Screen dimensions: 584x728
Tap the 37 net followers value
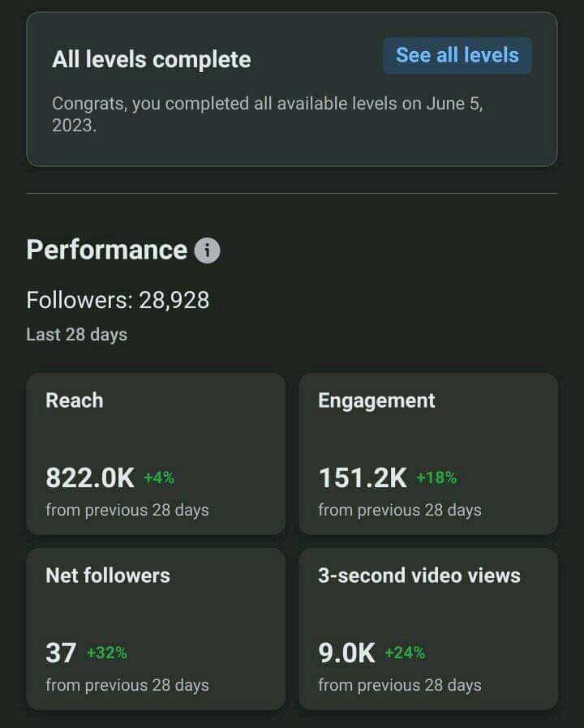pyautogui.click(x=61, y=653)
